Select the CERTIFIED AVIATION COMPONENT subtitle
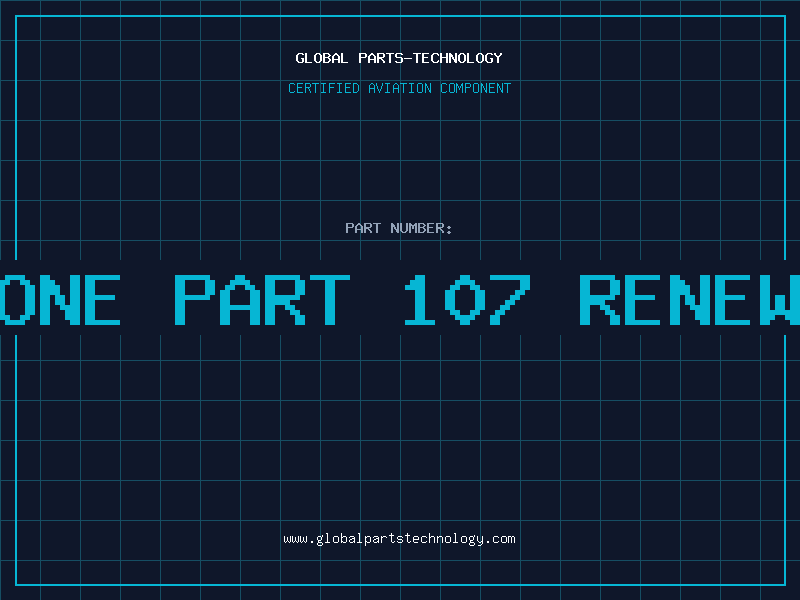The image size is (800, 600). click(399, 88)
